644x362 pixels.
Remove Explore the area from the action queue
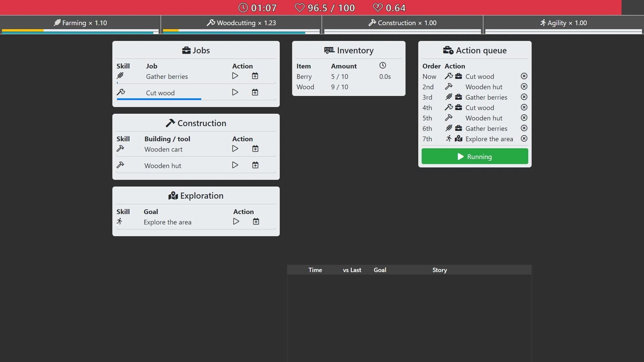(524, 139)
